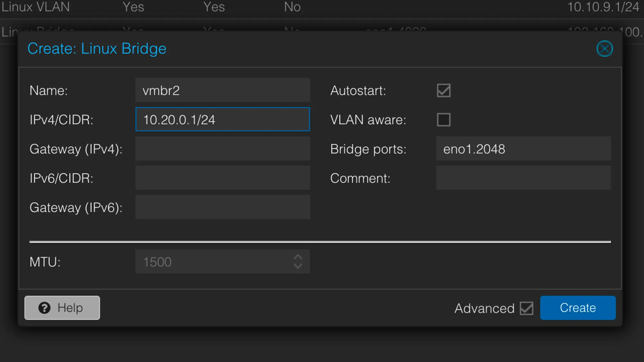
Task: Enable the VLAN aware checkbox
Action: pyautogui.click(x=443, y=120)
